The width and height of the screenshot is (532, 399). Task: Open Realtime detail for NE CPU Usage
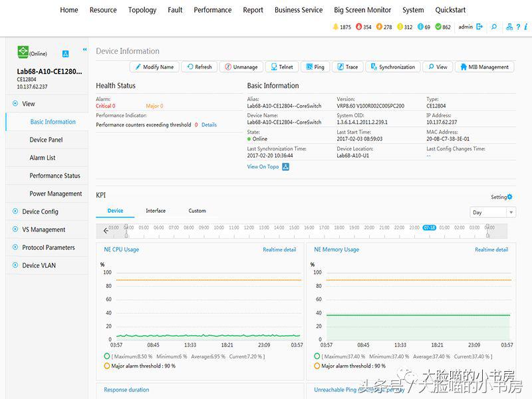coord(279,250)
